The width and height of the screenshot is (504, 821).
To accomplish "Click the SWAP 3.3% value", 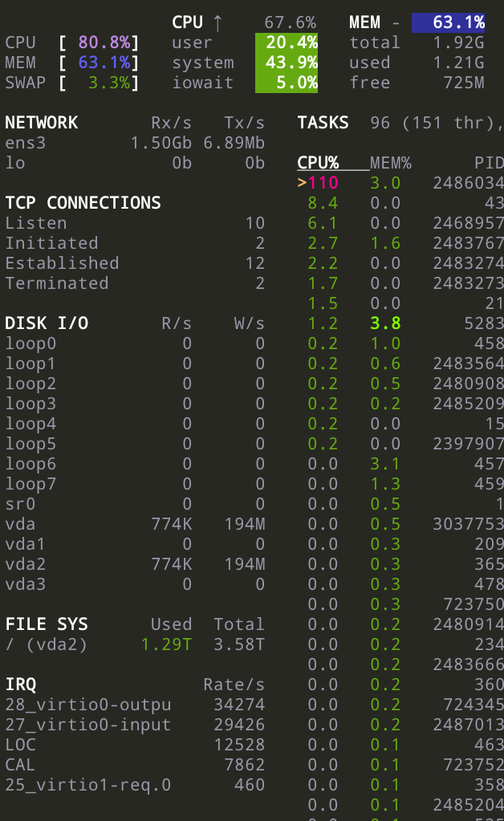I will click(110, 83).
